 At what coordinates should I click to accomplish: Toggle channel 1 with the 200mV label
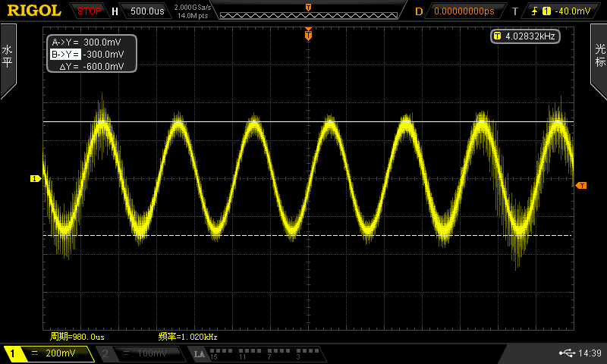click(47, 353)
